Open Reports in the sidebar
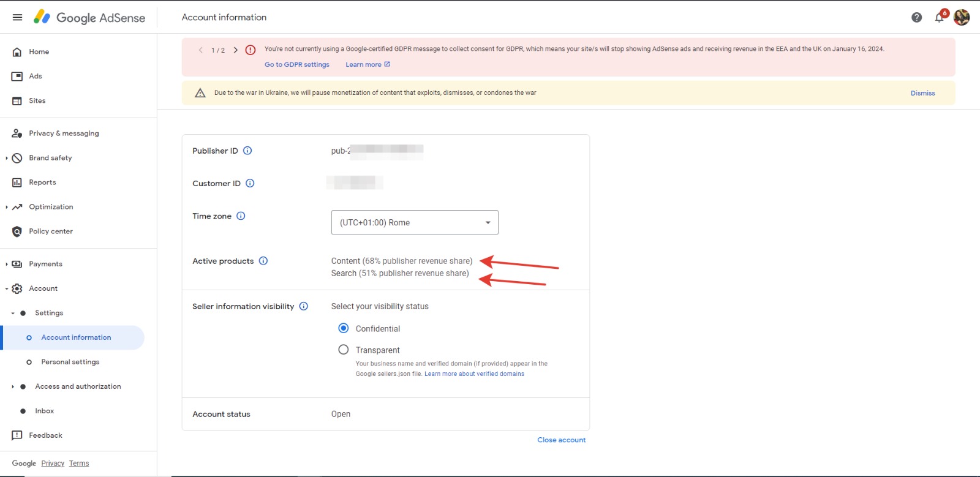 pyautogui.click(x=42, y=182)
